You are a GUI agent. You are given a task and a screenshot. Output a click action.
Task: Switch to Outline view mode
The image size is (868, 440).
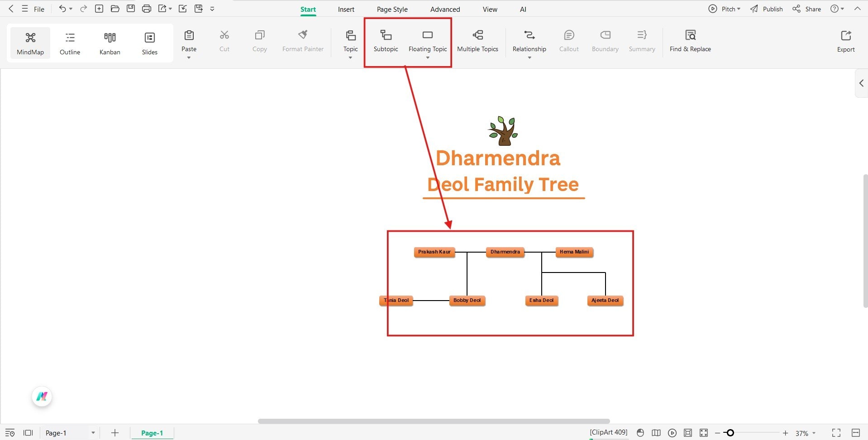tap(70, 43)
